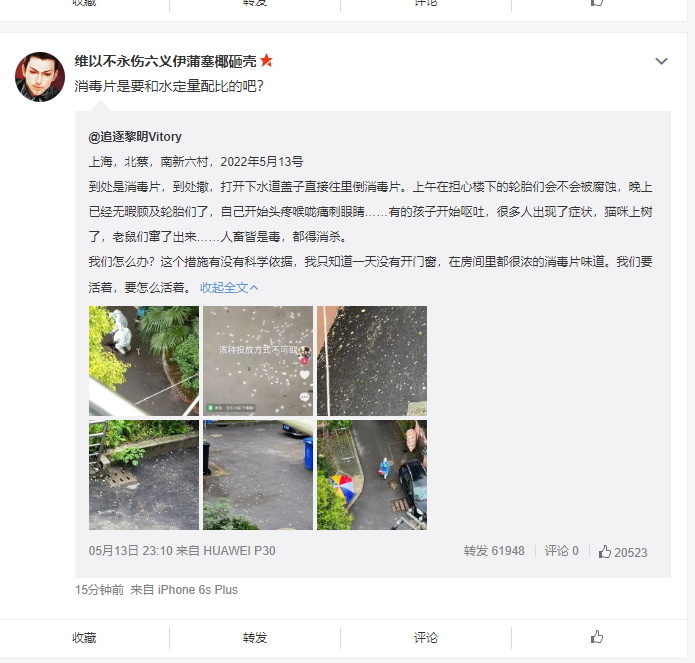Select 收藏 in the bottom action bar
This screenshot has height=663, width=695.
84,637
